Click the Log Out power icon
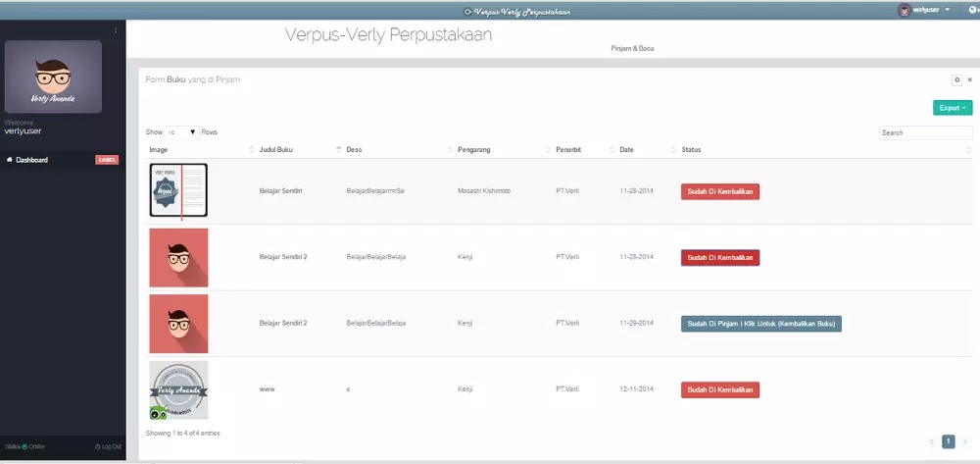The image size is (980, 464). pyautogui.click(x=98, y=446)
